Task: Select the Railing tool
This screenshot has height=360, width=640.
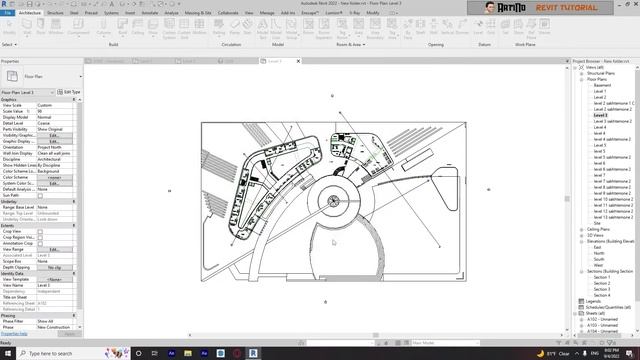Action: coord(219,27)
